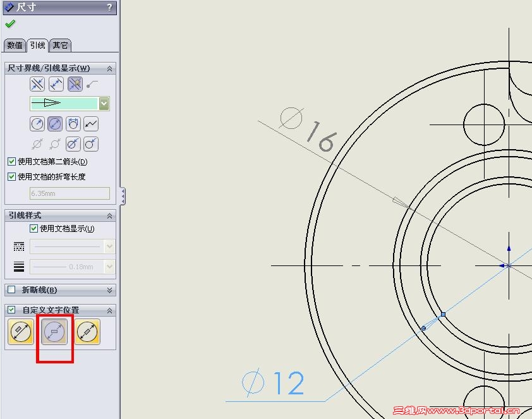Screen dimensions: 532x419
Task: Click the panel collapse handle on the divider
Action: 123,196
